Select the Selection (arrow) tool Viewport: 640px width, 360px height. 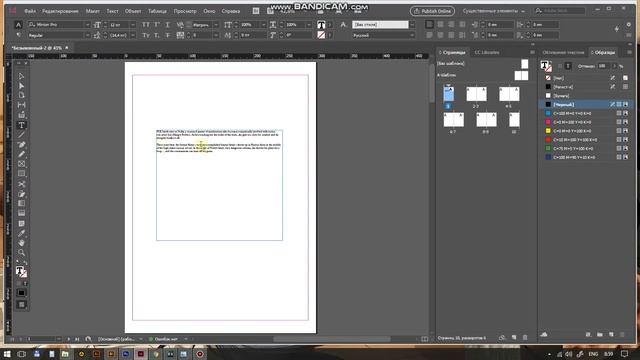pos(21,76)
